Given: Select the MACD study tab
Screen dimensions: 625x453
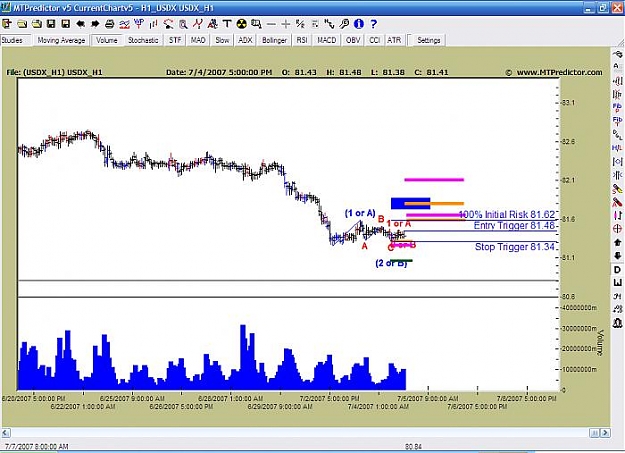Looking at the screenshot, I should (326, 40).
